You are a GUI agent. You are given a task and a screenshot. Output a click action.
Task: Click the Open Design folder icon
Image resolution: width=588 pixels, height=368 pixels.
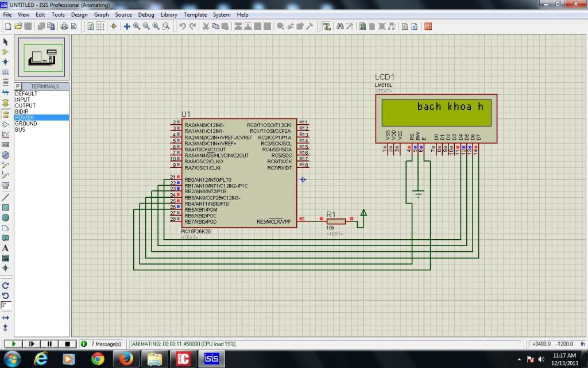(x=18, y=26)
